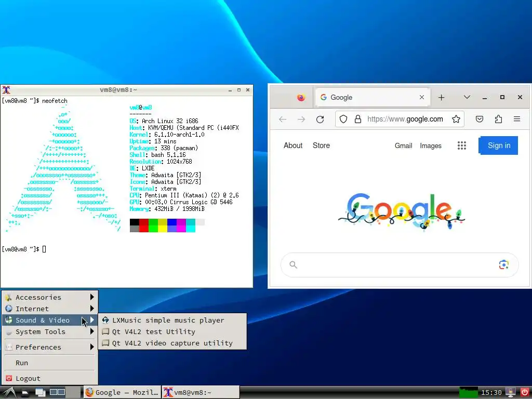This screenshot has height=399, width=532.
Task: Open Save to Pocket icon
Action: pos(480,119)
